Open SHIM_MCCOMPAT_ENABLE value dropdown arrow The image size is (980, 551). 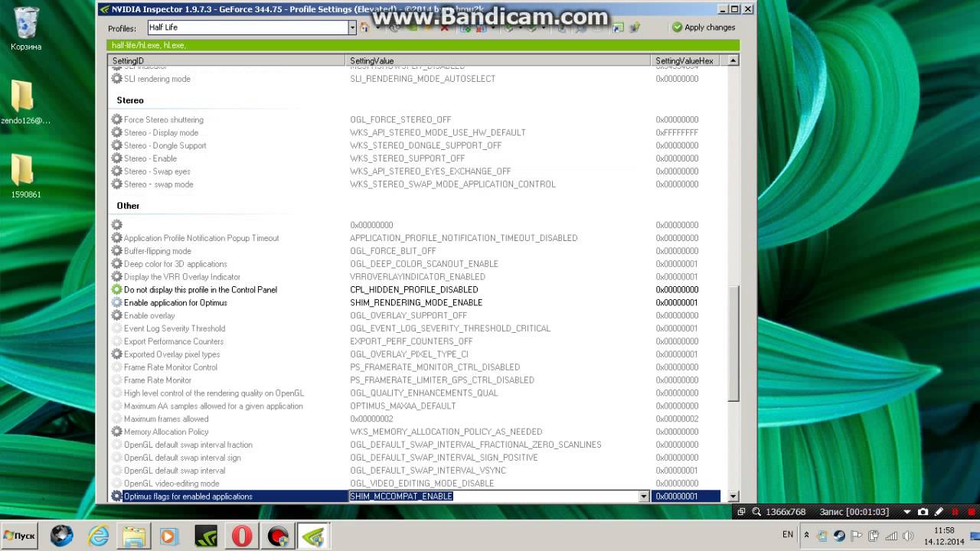tap(644, 497)
